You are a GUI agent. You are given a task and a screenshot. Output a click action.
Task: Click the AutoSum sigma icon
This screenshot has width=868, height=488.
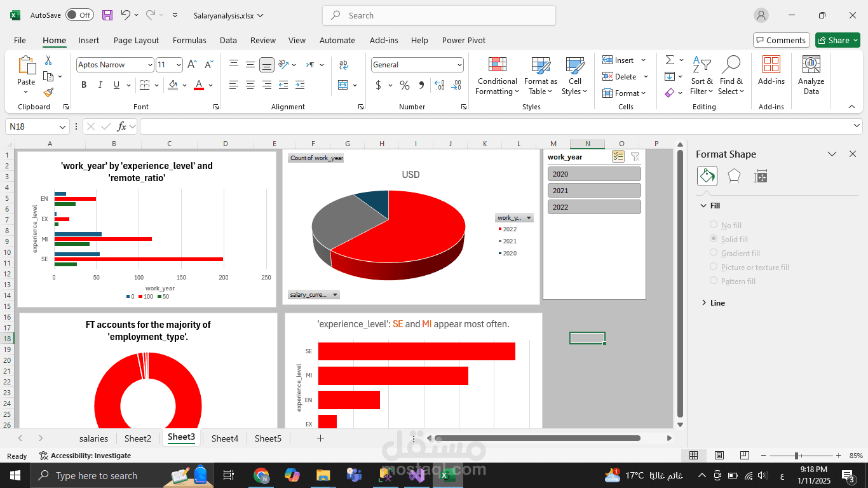pyautogui.click(x=670, y=60)
